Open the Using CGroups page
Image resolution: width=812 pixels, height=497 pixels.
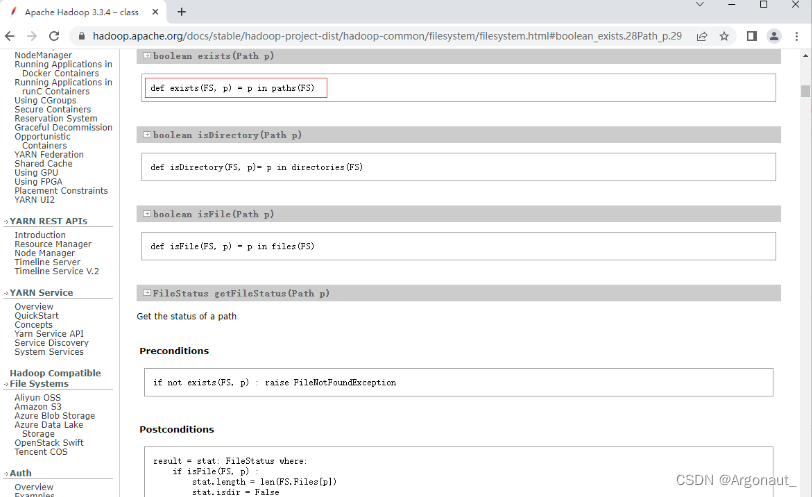[45, 100]
